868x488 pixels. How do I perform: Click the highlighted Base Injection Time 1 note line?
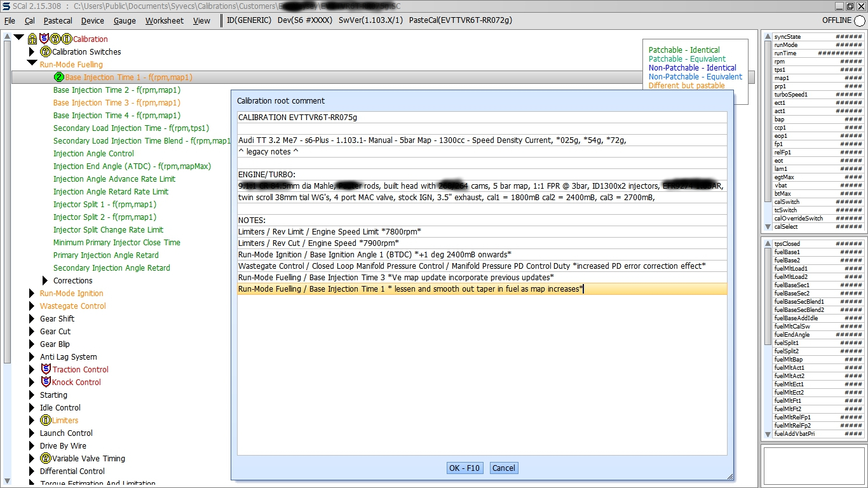pyautogui.click(x=410, y=289)
